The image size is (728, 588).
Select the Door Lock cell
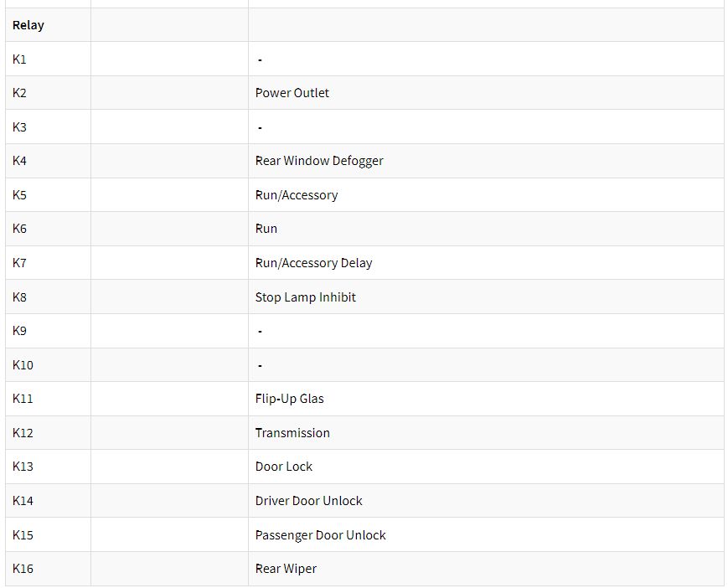click(x=284, y=467)
